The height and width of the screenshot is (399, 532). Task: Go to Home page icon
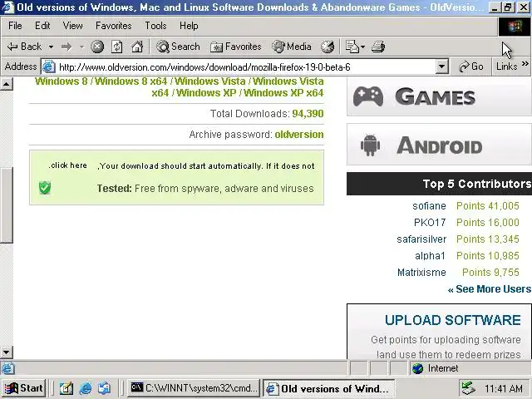point(137,47)
